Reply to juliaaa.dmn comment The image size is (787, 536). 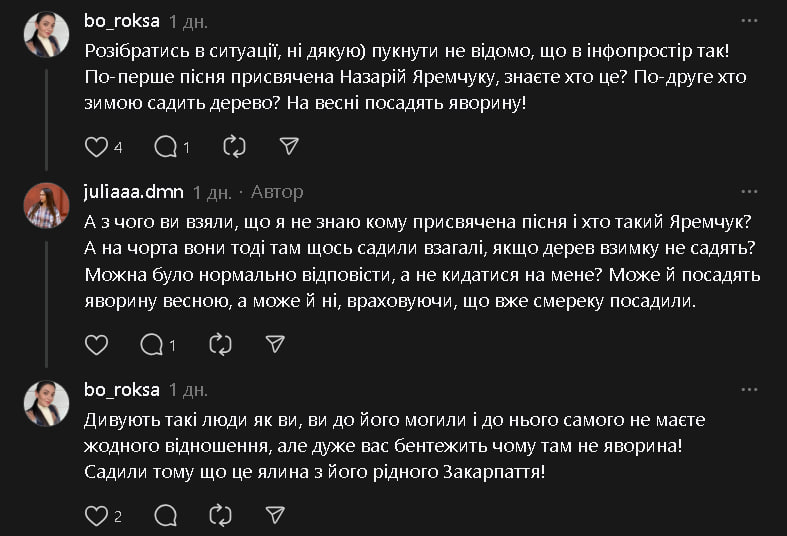click(x=152, y=345)
